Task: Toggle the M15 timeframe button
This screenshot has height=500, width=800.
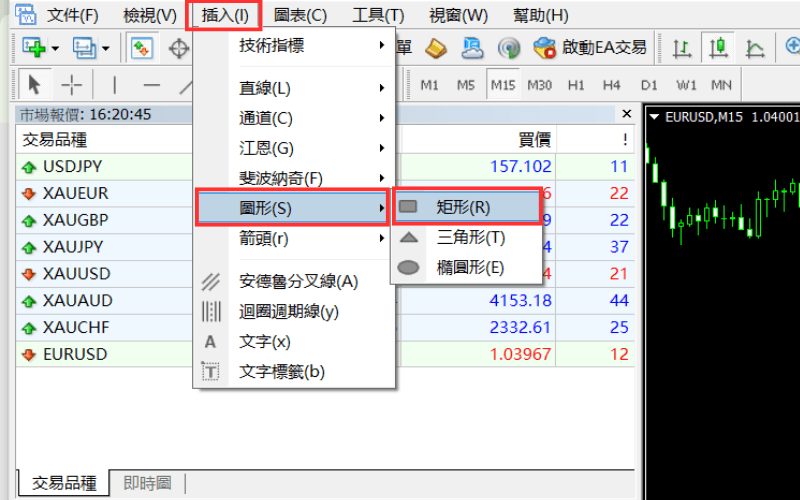Action: pos(502,85)
